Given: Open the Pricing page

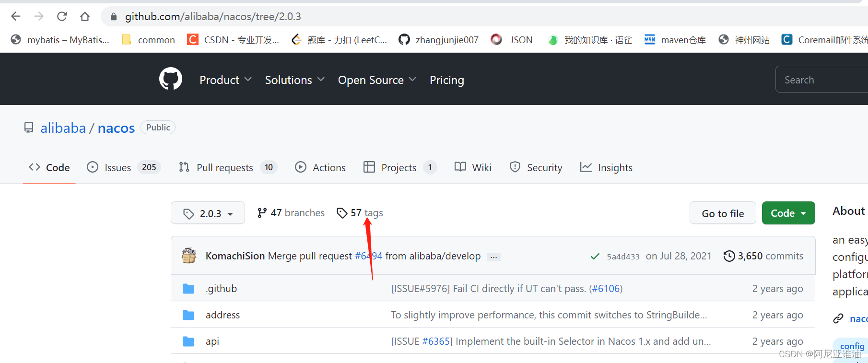Looking at the screenshot, I should click(x=447, y=80).
